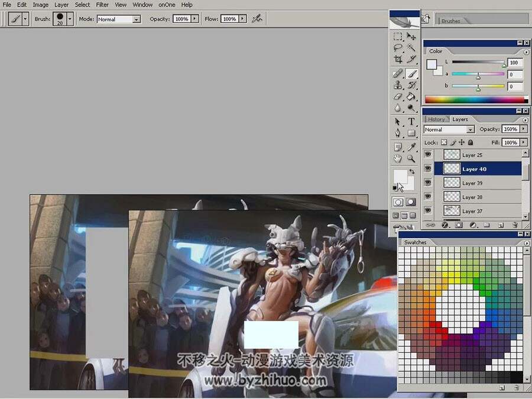532x399 pixels.
Task: Select the Clone Stamp tool
Action: (398, 85)
